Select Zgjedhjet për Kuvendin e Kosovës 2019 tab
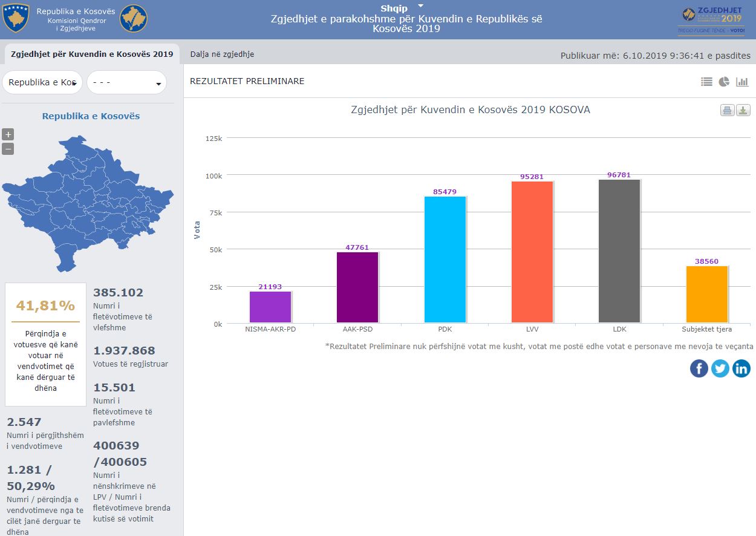The width and height of the screenshot is (756, 536). coord(92,54)
